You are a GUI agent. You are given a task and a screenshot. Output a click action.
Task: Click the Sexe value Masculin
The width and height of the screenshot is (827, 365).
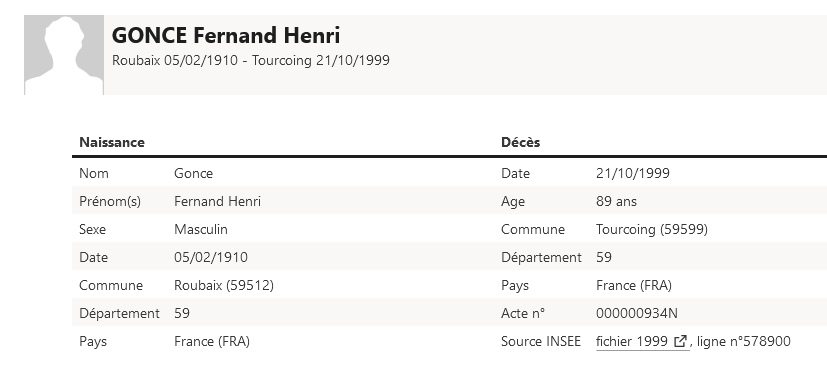click(201, 229)
